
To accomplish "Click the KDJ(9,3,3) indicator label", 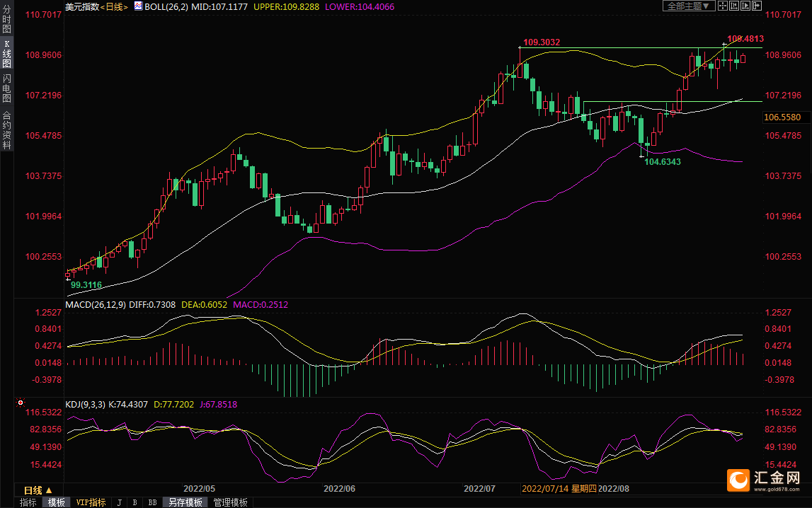I will pyautogui.click(x=86, y=405).
